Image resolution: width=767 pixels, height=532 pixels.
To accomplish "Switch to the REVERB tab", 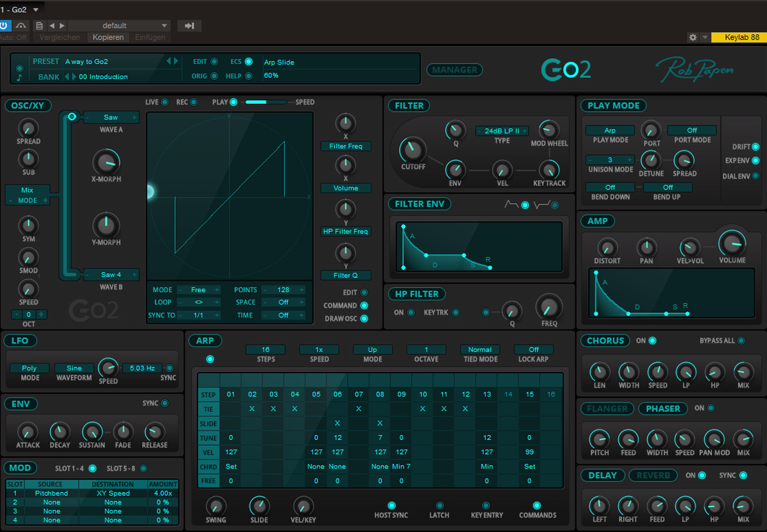I will pyautogui.click(x=653, y=475).
